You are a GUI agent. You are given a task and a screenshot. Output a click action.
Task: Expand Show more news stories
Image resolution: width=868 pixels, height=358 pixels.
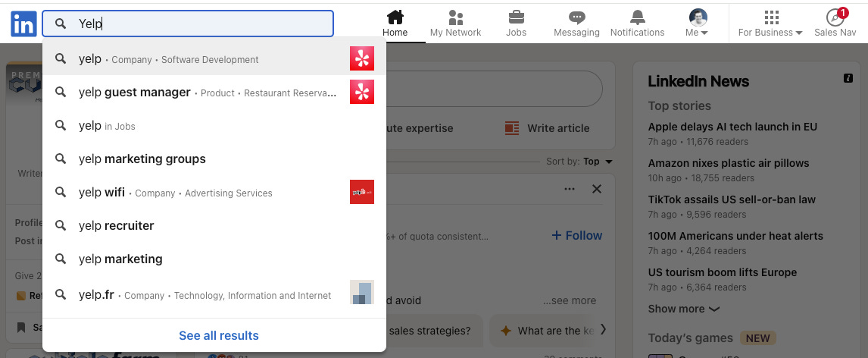[684, 309]
